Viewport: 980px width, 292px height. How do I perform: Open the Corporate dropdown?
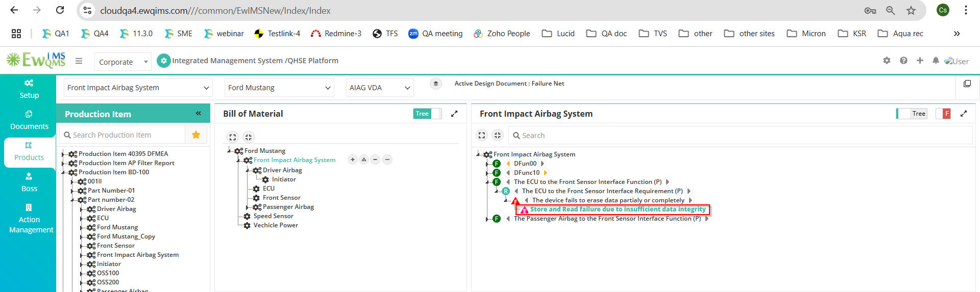[123, 62]
